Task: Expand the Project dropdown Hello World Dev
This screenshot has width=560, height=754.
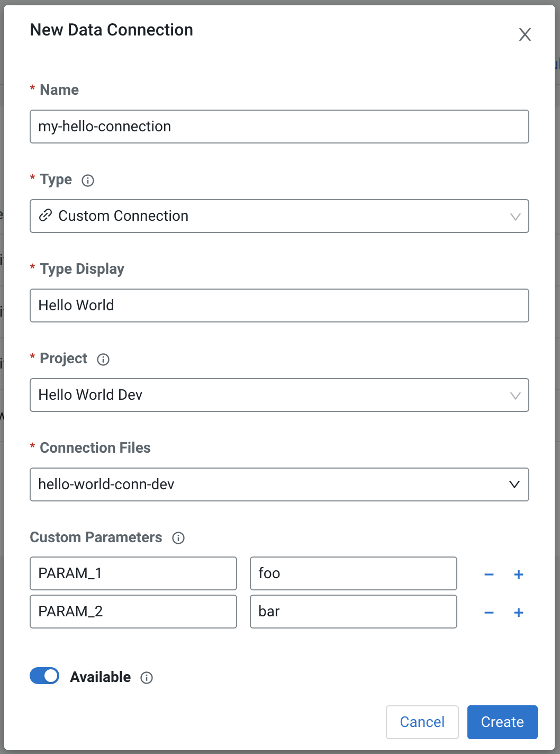Action: click(279, 395)
